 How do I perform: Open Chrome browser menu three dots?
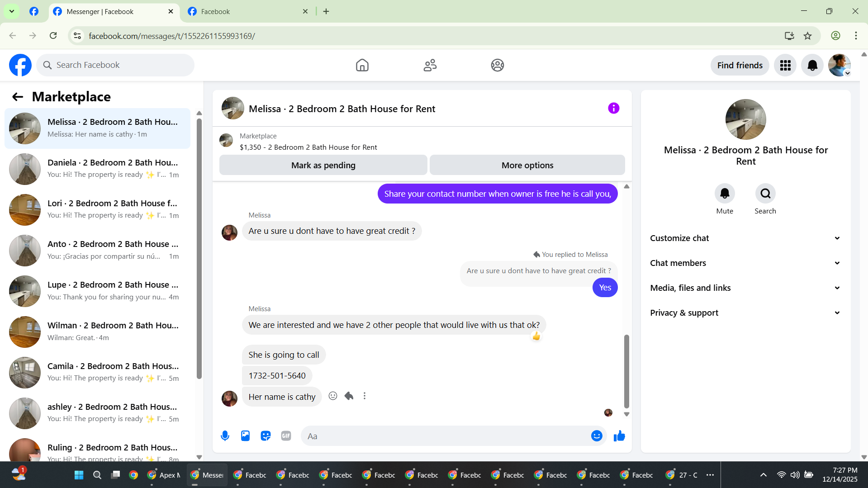tap(856, 36)
